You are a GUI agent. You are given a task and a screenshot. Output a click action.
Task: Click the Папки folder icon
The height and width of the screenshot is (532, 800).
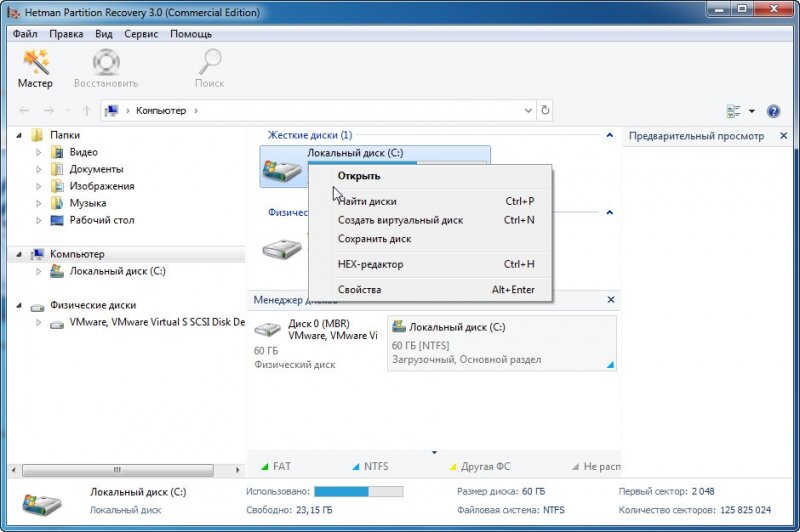click(37, 135)
